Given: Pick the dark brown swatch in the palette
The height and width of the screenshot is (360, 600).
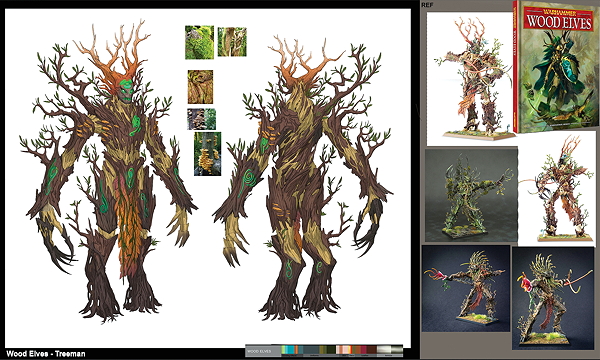Looking at the screenshot, I should coord(372,350).
